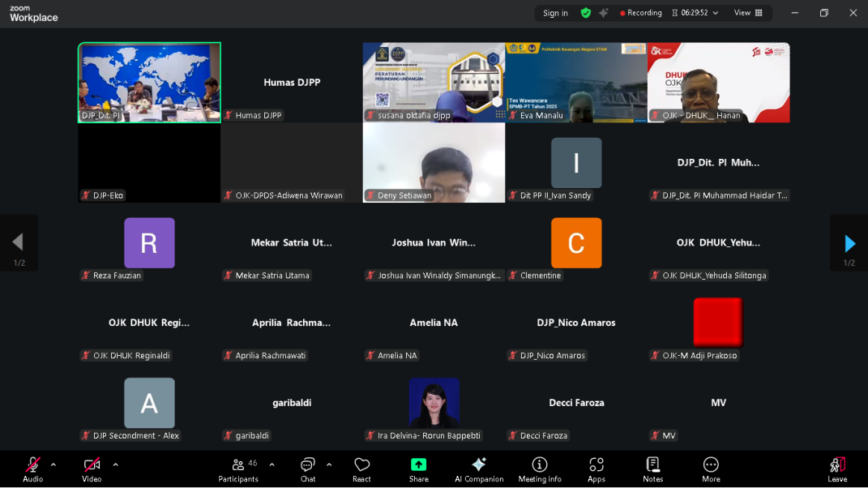Leave the meeting
Image resolution: width=868 pixels, height=488 pixels.
[837, 469]
